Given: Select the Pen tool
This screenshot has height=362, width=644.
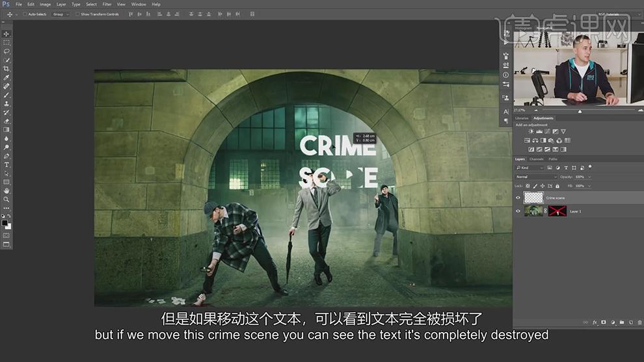Looking at the screenshot, I should 6,156.
